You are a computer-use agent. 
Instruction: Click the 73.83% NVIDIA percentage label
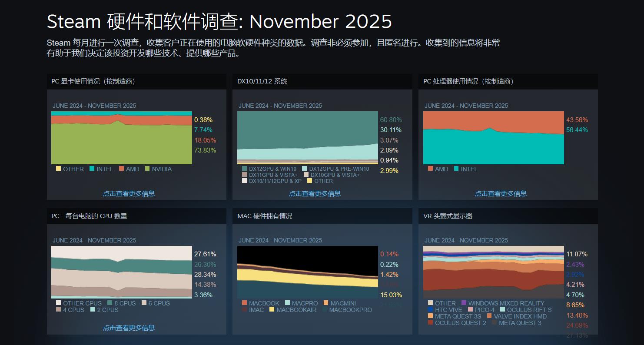[x=205, y=150]
